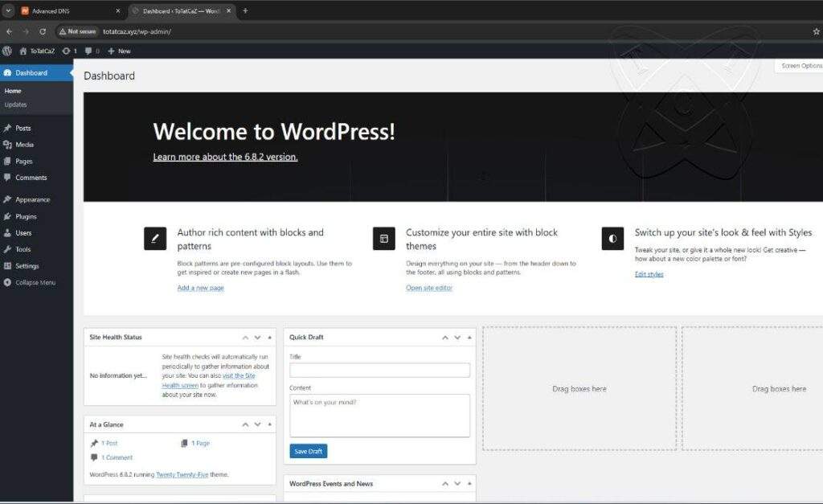Open the 1 Comment link
This screenshot has height=504, width=823.
117,457
